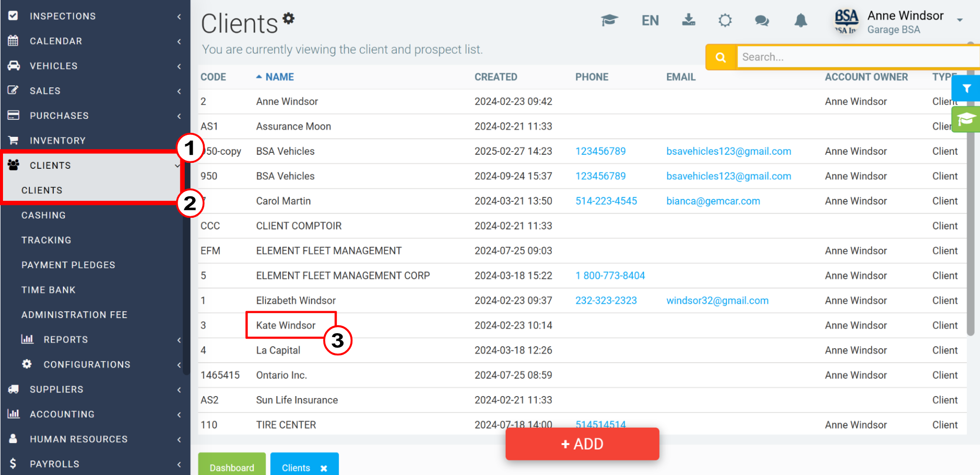Open the blue filter funnel icon
The width and height of the screenshot is (980, 475).
pyautogui.click(x=966, y=88)
